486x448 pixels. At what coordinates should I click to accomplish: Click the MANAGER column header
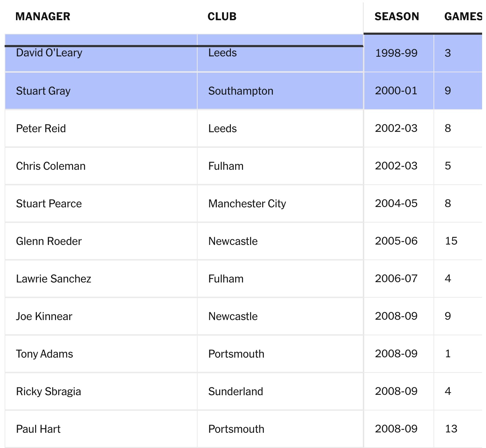coord(43,17)
